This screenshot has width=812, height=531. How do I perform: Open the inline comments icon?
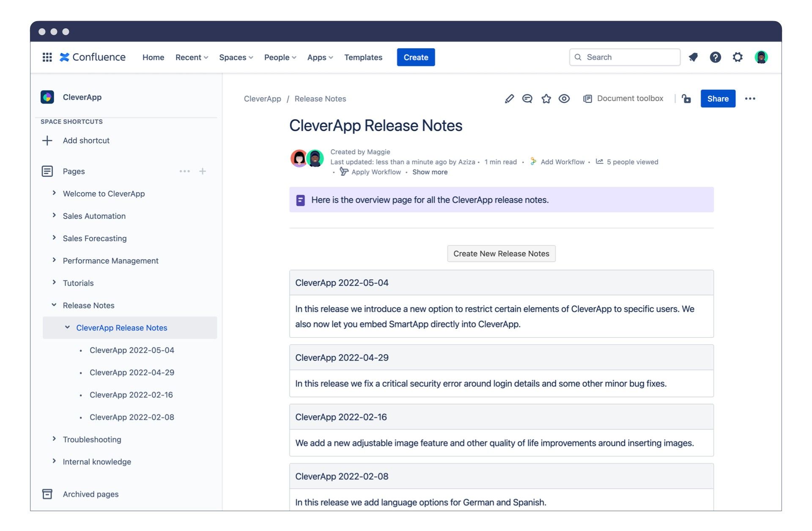click(527, 99)
